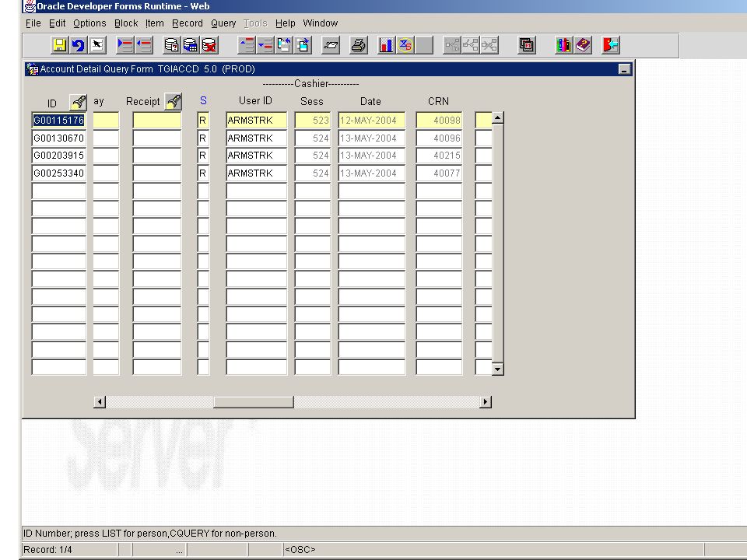Click the Save diskette icon
The image size is (747, 560).
click(60, 45)
